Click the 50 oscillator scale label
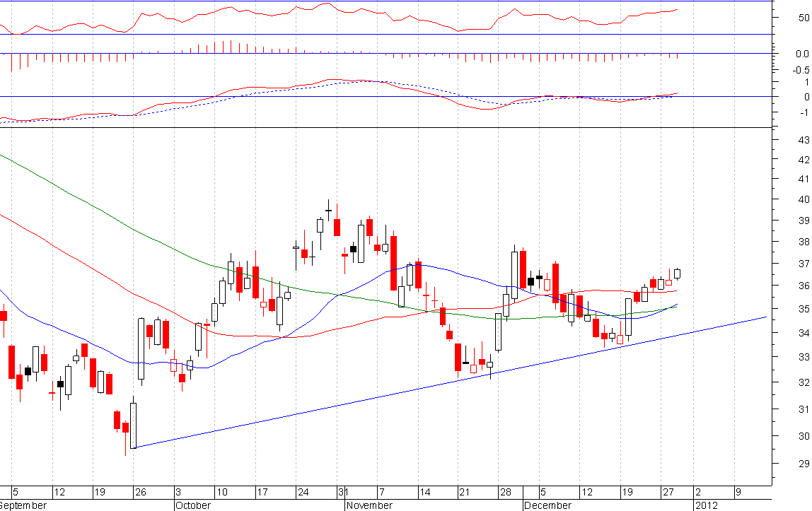 [804, 18]
